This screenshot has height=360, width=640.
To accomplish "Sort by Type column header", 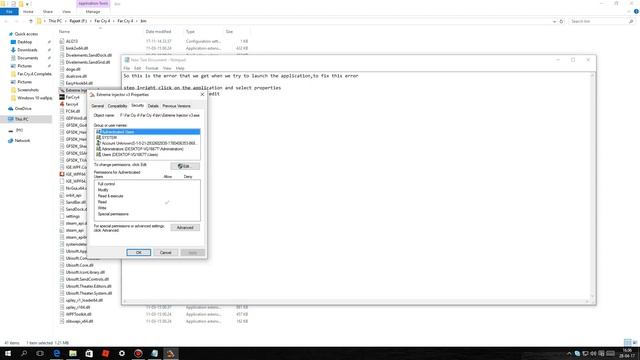I will coord(190,31).
